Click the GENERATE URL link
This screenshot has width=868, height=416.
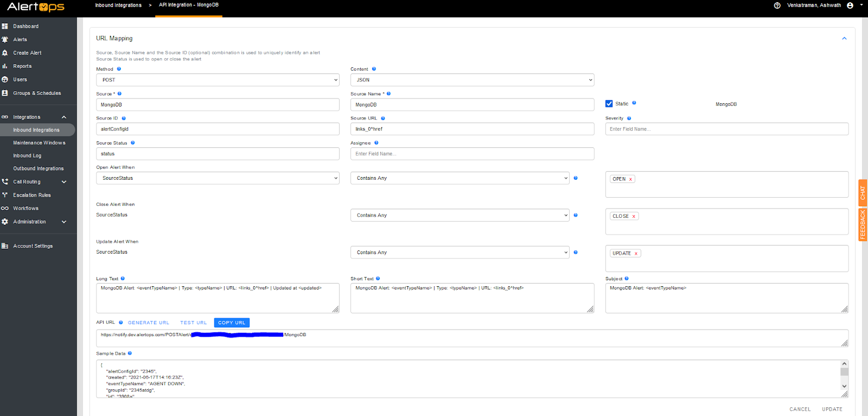click(x=149, y=323)
